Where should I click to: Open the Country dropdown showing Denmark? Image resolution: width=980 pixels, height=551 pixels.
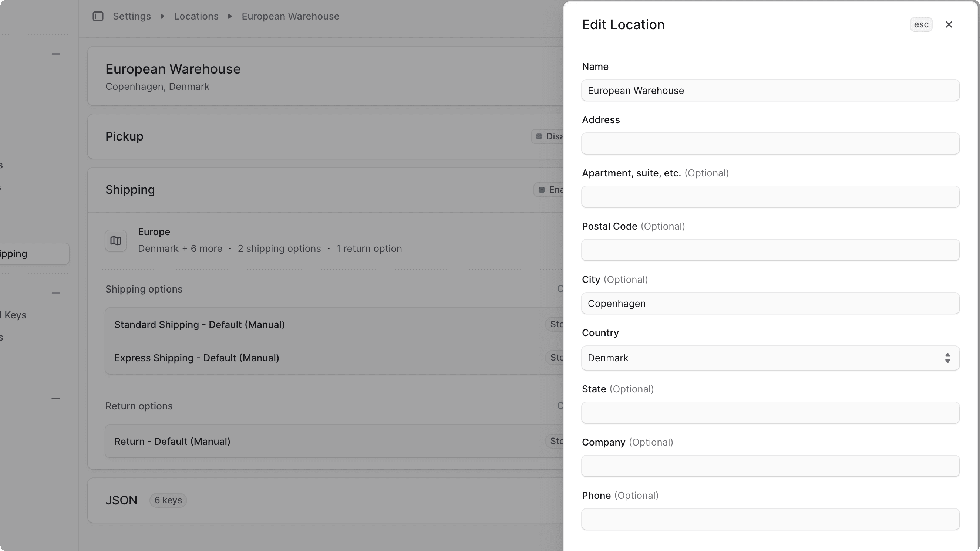pyautogui.click(x=769, y=358)
